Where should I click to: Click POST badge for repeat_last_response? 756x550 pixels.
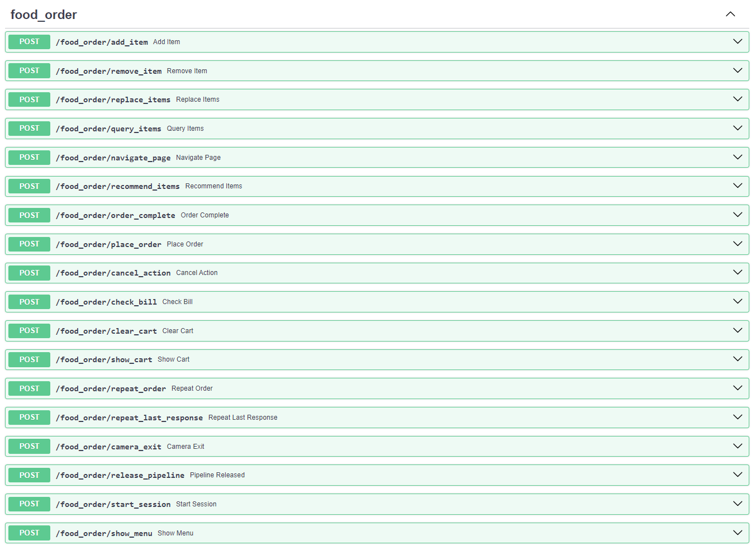[x=30, y=418]
